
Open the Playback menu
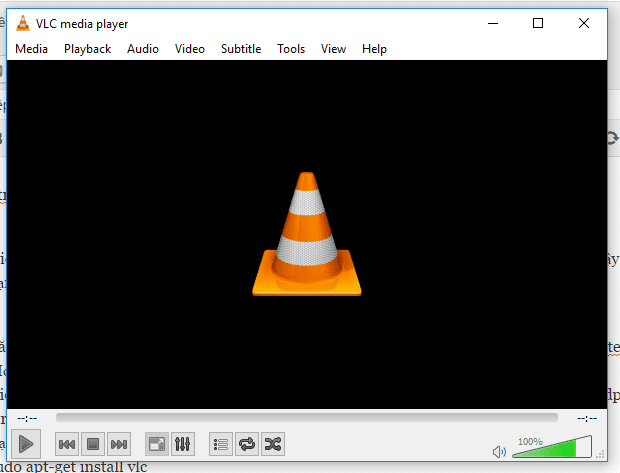87,49
